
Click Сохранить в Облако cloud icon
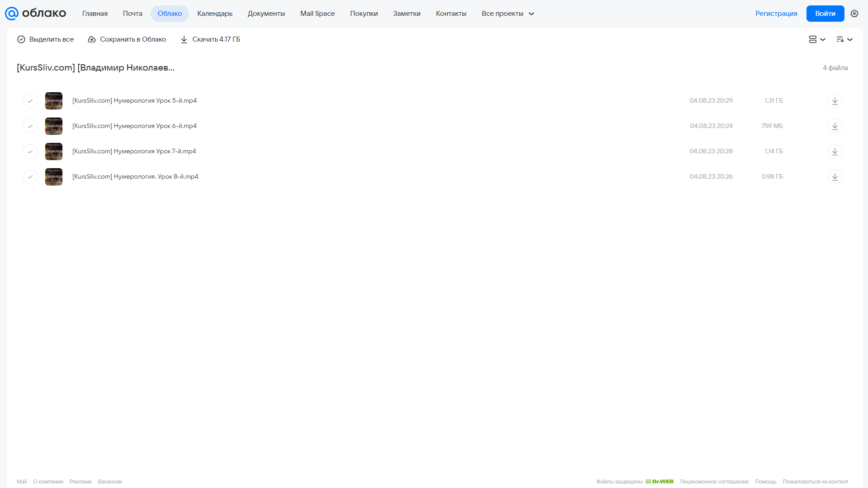[92, 39]
